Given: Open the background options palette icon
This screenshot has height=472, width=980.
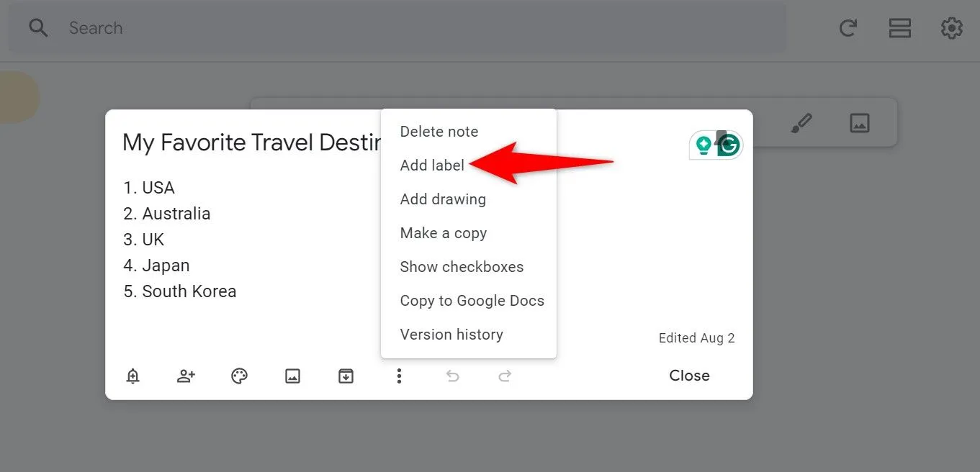Looking at the screenshot, I should click(239, 376).
